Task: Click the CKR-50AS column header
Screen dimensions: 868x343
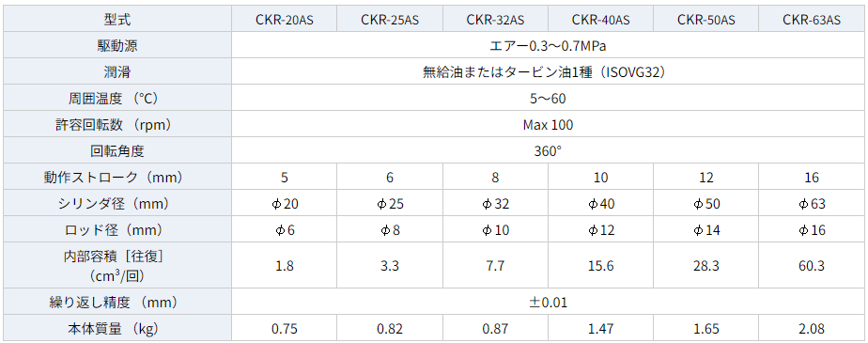Action: point(706,20)
